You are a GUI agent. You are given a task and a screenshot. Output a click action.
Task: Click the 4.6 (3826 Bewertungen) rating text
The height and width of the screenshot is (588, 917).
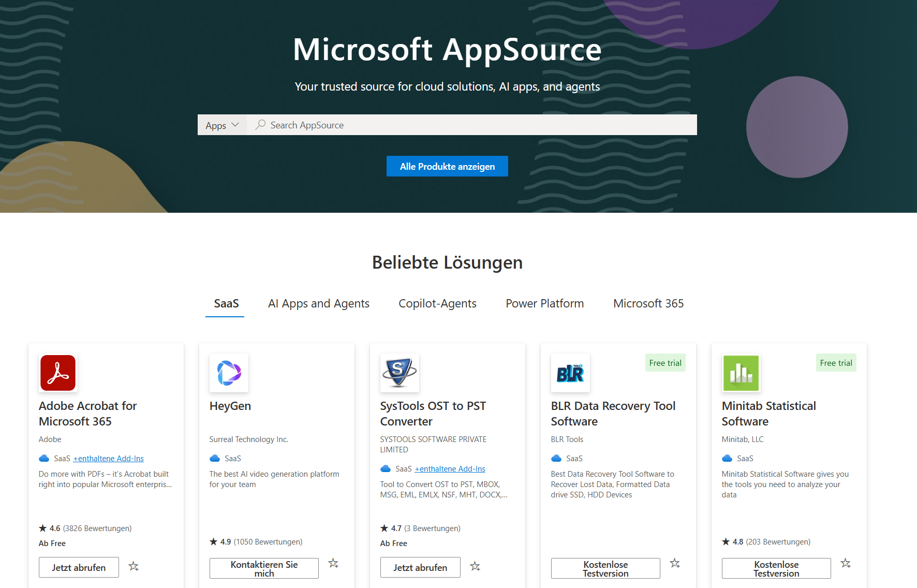point(91,528)
